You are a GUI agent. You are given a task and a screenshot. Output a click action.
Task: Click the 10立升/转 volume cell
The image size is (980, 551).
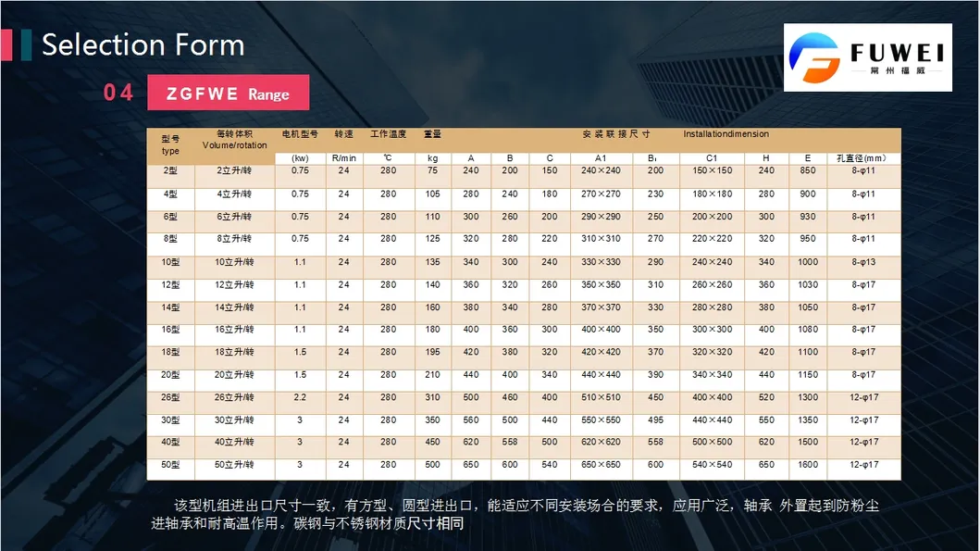(x=234, y=262)
